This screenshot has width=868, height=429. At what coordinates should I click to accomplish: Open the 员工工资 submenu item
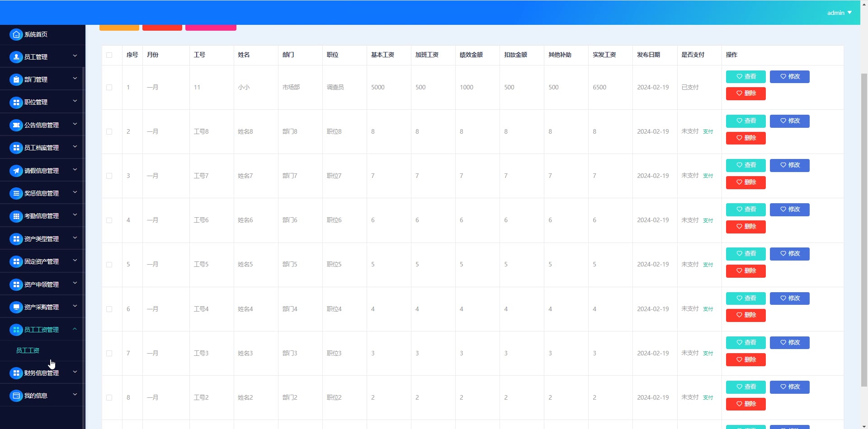click(x=28, y=350)
